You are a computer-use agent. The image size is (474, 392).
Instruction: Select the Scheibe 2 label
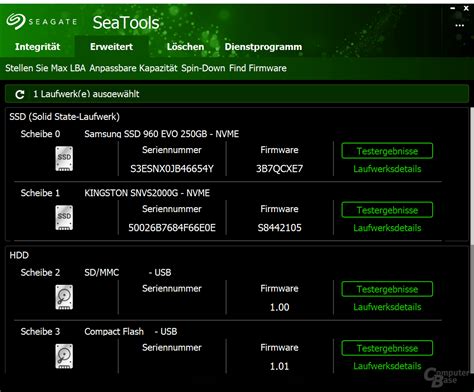pos(40,272)
